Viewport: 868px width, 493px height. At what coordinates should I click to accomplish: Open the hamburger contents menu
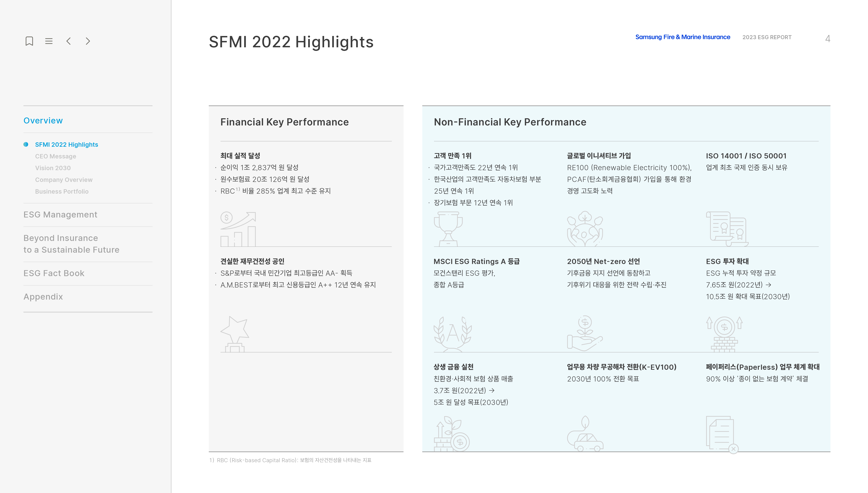click(x=49, y=41)
